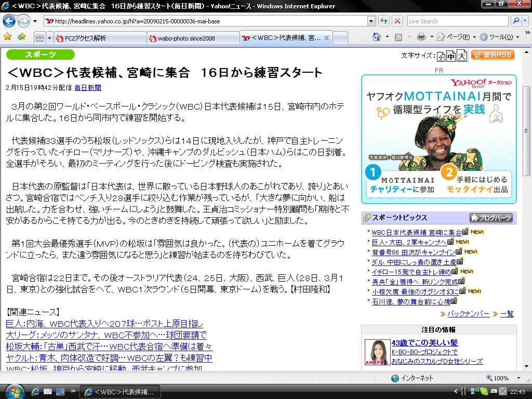
Task: Open 真央「金」獲得へ 新リンク完成 link
Action: pyautogui.click(x=415, y=282)
